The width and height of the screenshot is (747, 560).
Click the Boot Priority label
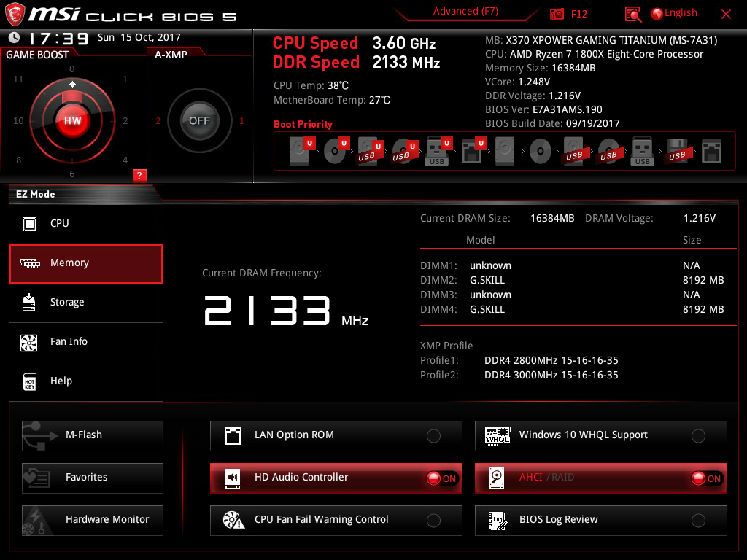coord(303,124)
